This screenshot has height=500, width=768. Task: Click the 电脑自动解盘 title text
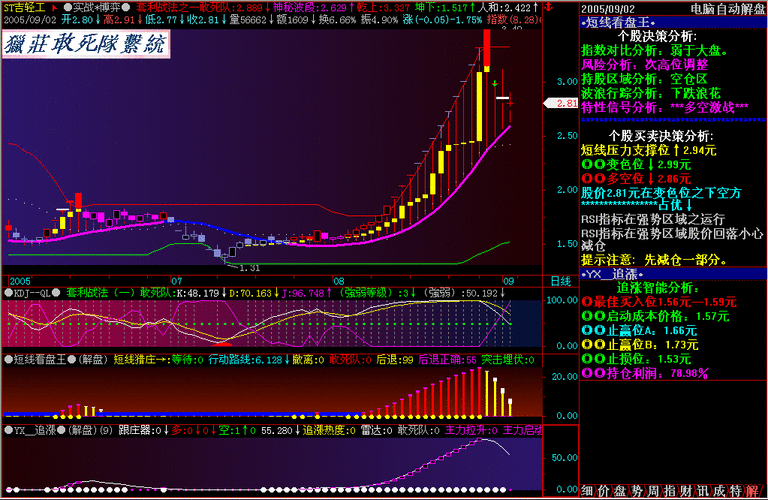coord(730,8)
